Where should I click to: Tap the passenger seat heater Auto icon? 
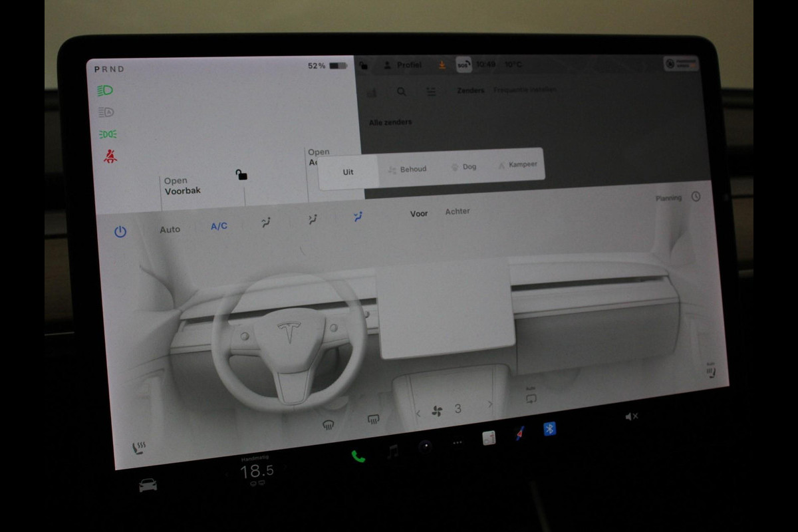coord(712,371)
